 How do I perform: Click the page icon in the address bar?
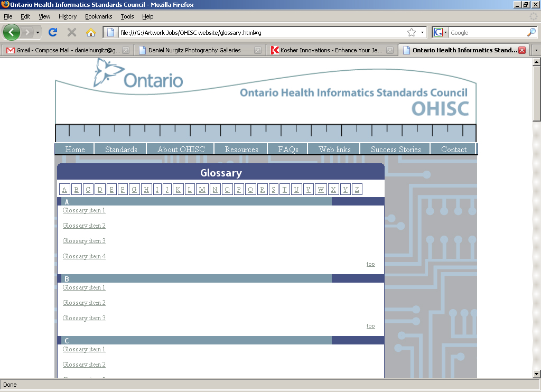coord(111,32)
